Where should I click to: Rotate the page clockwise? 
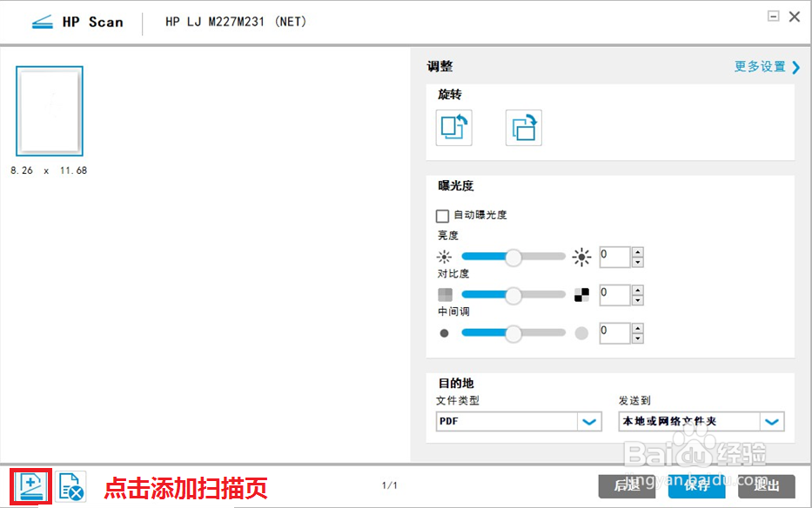pyautogui.click(x=523, y=126)
